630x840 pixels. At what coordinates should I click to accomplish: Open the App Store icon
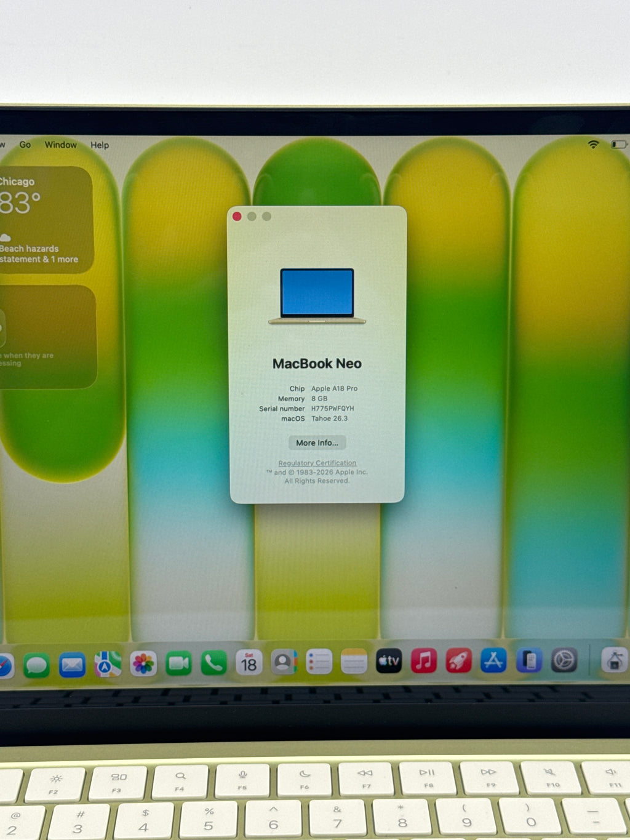click(x=493, y=660)
